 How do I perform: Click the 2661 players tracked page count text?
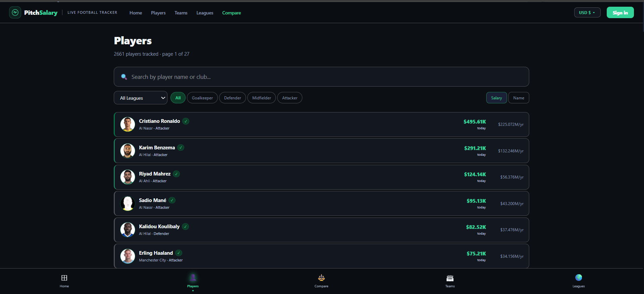point(152,54)
